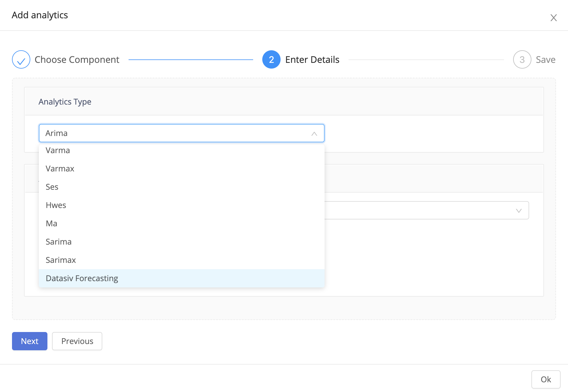Select Datasiv Forecasting option
Image resolution: width=568 pixels, height=392 pixels.
[182, 278]
